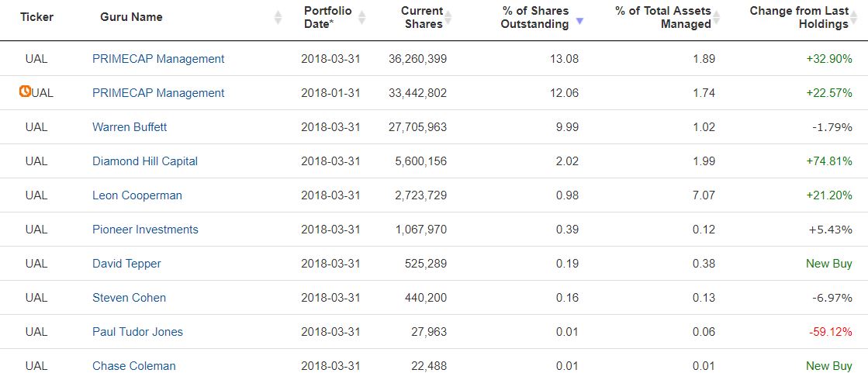Viewport: 868px width, 380px height.
Task: Click 12.06 shares outstanding value
Action: [565, 93]
